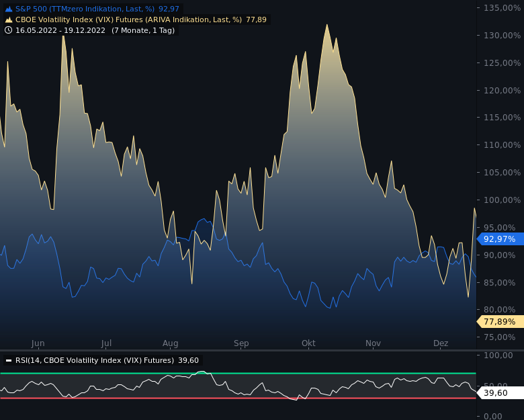Click the yellow VIX Futures chart icon
524x420 pixels.
(x=9, y=20)
